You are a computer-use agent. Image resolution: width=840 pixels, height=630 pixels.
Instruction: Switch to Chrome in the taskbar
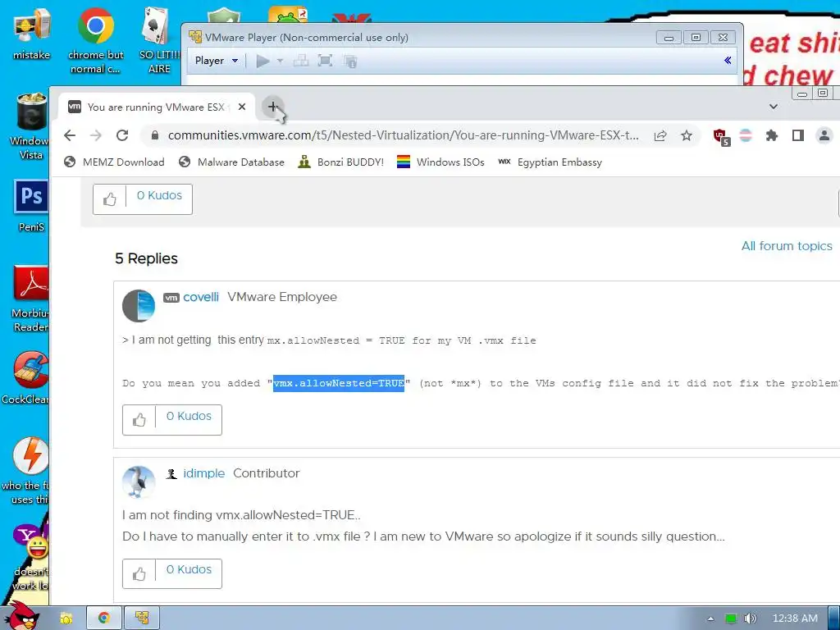(x=104, y=618)
